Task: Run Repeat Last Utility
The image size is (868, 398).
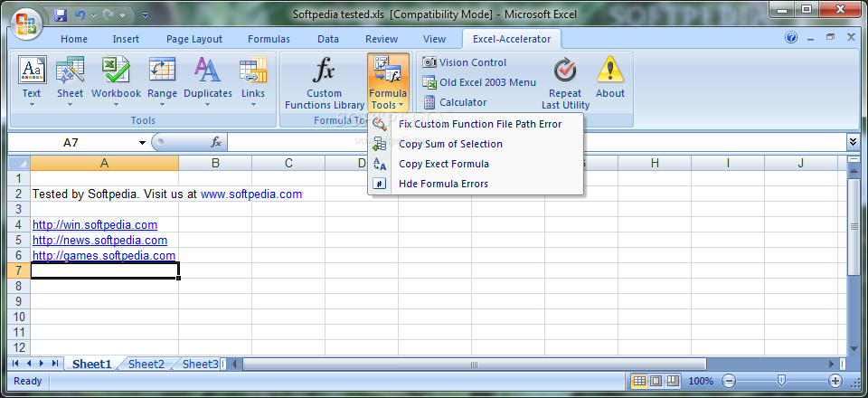Action: (565, 83)
